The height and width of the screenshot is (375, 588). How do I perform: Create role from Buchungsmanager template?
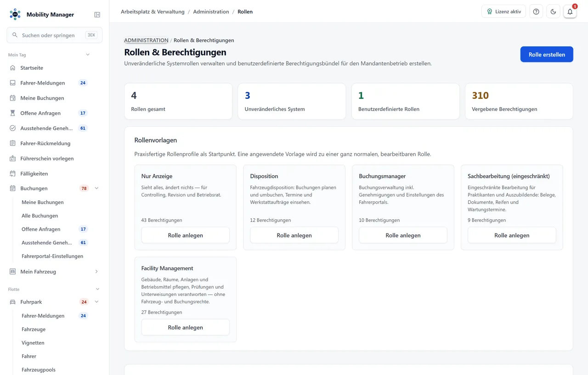pos(403,235)
